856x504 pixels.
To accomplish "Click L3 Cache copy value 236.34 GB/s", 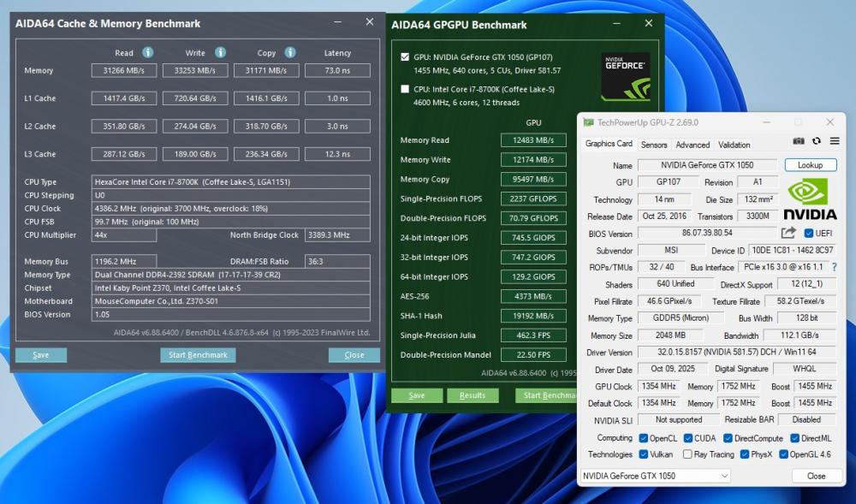I will pyautogui.click(x=266, y=154).
